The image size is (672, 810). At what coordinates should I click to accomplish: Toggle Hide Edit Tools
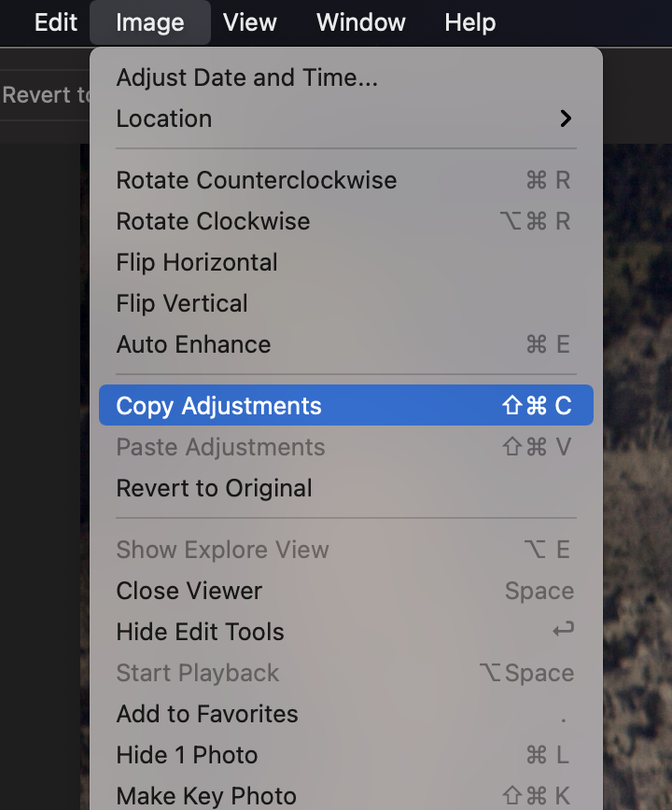[346, 631]
